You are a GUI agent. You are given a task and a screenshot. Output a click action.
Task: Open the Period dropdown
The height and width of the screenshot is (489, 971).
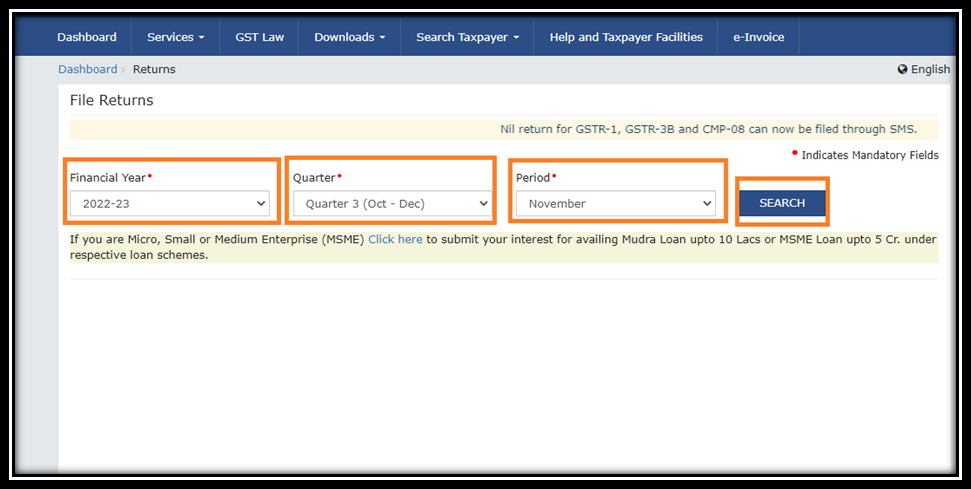[x=616, y=204]
